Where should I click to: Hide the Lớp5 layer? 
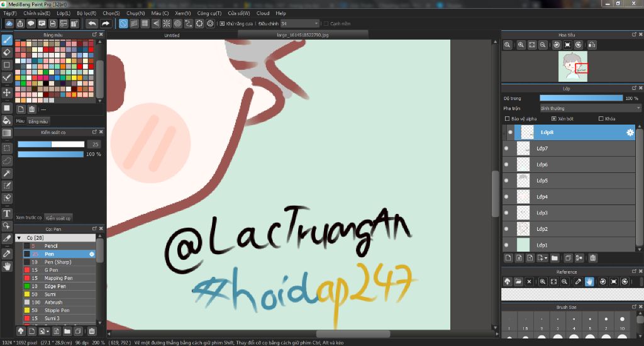(x=506, y=181)
